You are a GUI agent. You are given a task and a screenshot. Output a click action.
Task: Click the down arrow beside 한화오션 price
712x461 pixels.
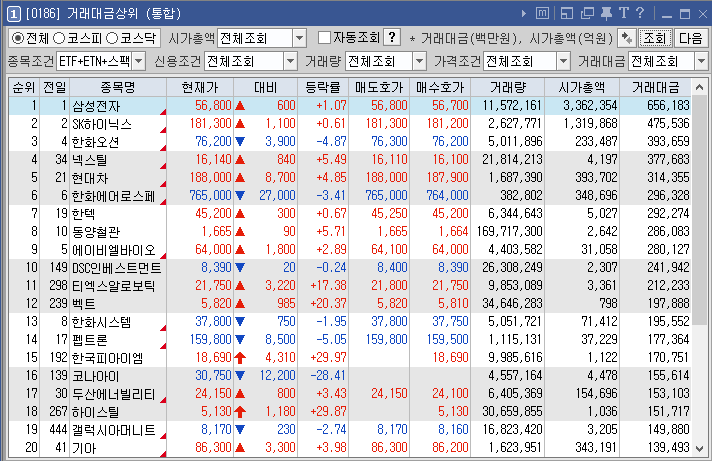point(240,142)
